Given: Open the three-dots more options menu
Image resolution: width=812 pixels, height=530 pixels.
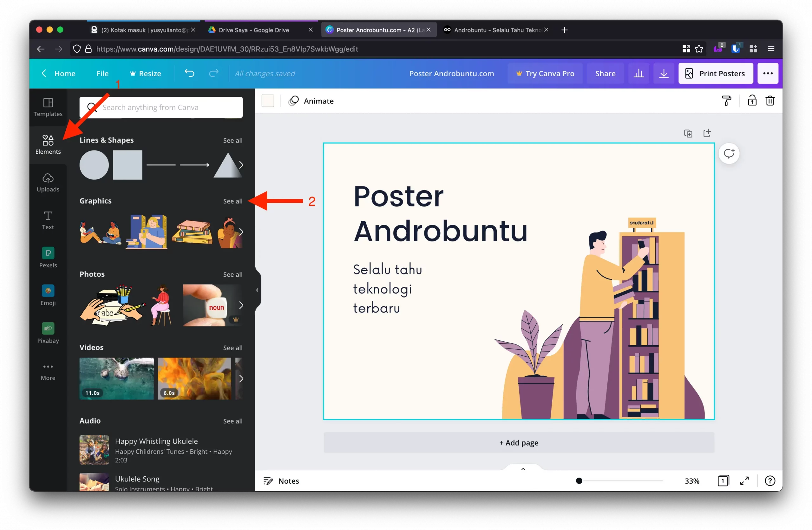Looking at the screenshot, I should point(768,73).
